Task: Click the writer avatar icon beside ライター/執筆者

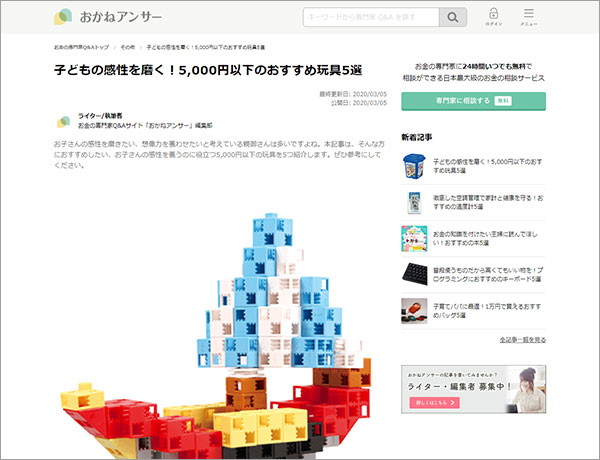Action: coord(62,122)
